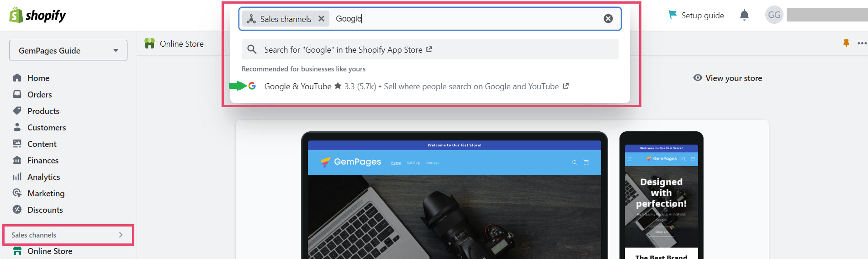Open Customers in the sidebar
Screen dimensions: 868x259
coord(47,128)
